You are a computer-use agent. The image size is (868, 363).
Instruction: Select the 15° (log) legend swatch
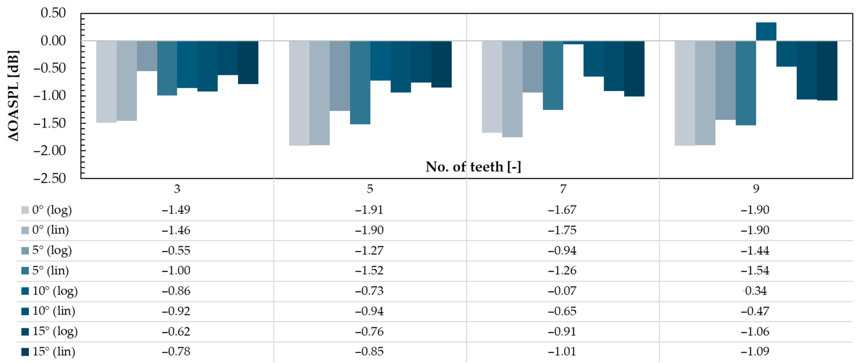(x=25, y=332)
